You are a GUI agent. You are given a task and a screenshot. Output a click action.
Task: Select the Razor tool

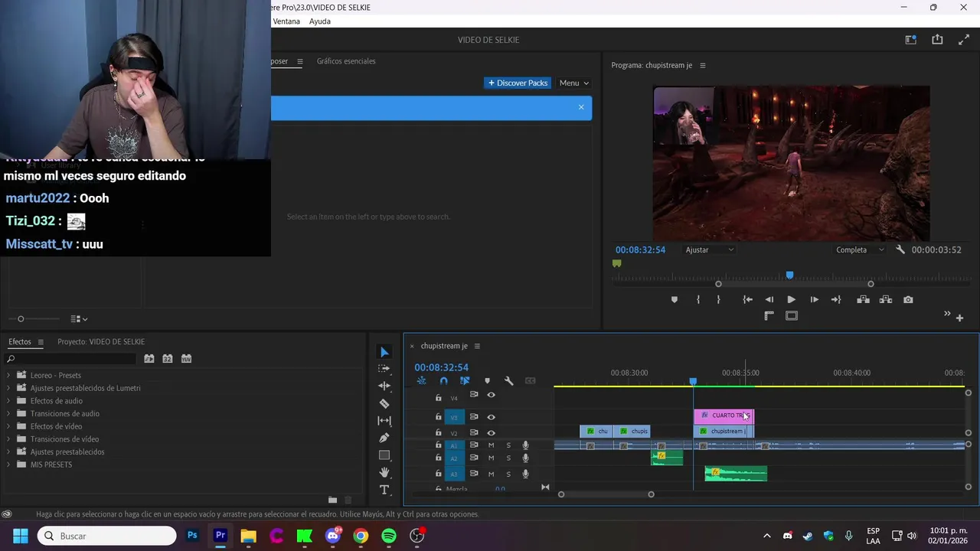[x=384, y=403]
